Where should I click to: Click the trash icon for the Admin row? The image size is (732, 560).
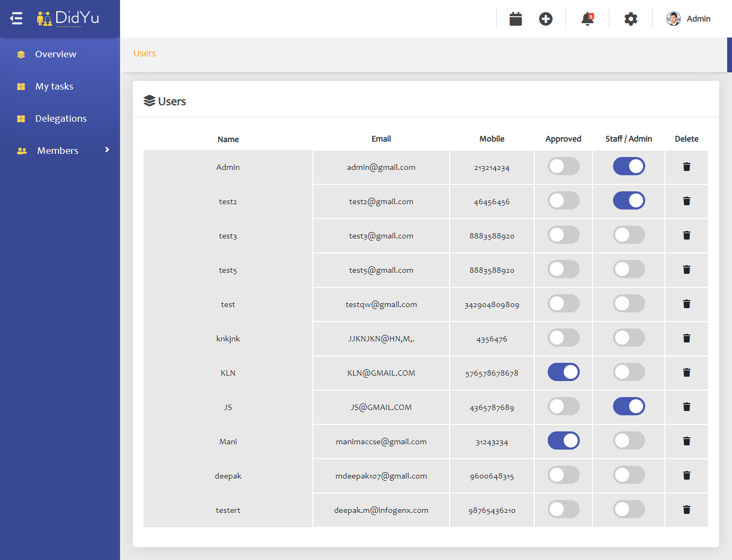pyautogui.click(x=686, y=167)
